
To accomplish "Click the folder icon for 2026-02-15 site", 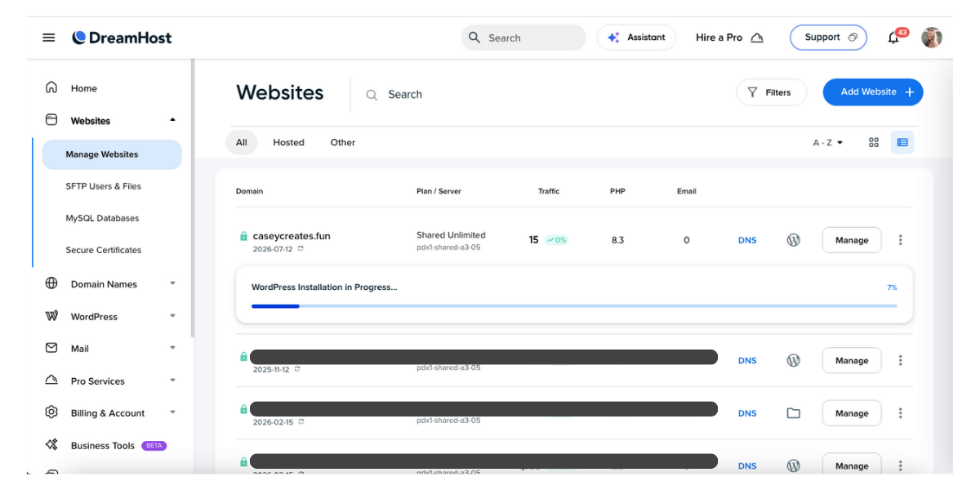I will (793, 413).
